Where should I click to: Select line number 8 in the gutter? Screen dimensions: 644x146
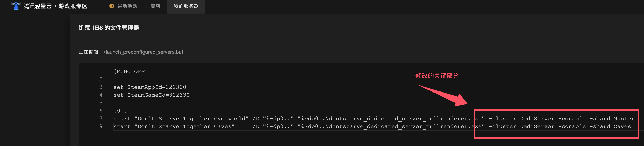(x=101, y=126)
